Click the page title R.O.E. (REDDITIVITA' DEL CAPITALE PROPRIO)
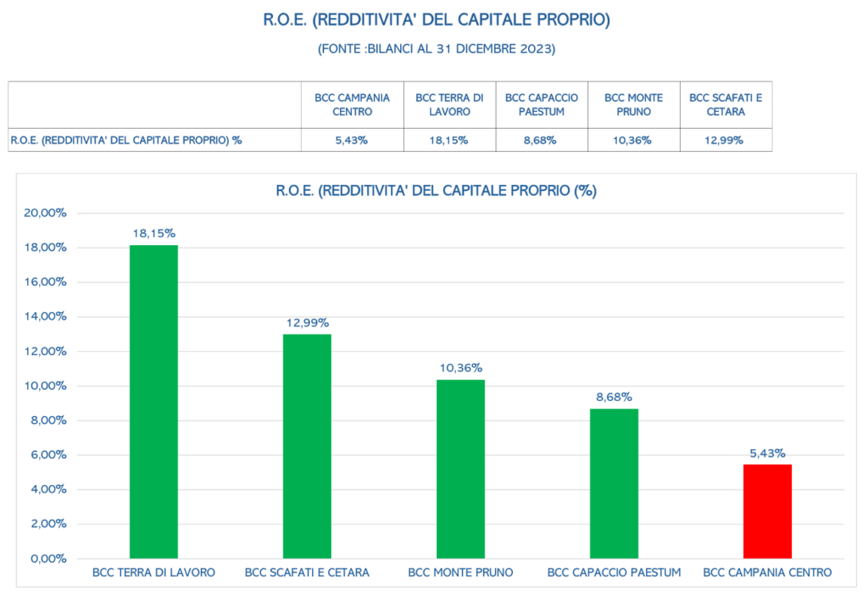The image size is (868, 601). pos(437,20)
